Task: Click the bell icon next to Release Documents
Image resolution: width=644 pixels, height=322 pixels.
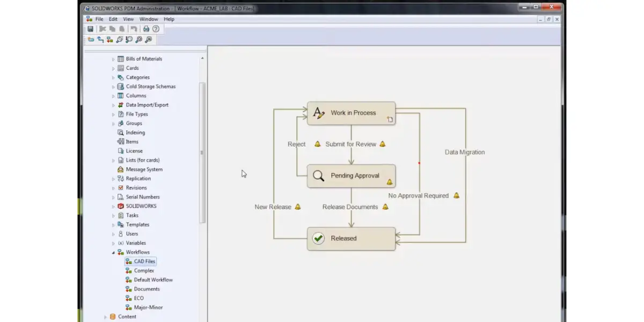Action: pos(385,207)
